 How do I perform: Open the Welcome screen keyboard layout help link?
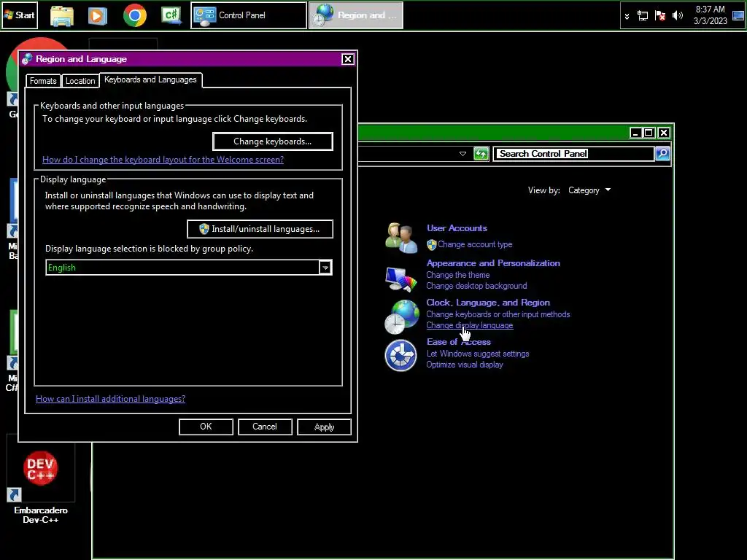[163, 160]
